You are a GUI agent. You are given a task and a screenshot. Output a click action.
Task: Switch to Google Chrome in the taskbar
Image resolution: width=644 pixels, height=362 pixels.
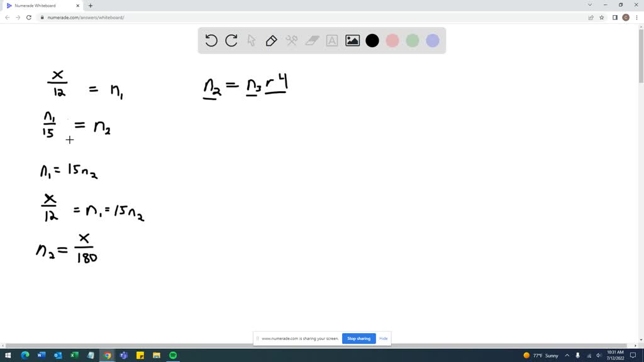(107, 356)
